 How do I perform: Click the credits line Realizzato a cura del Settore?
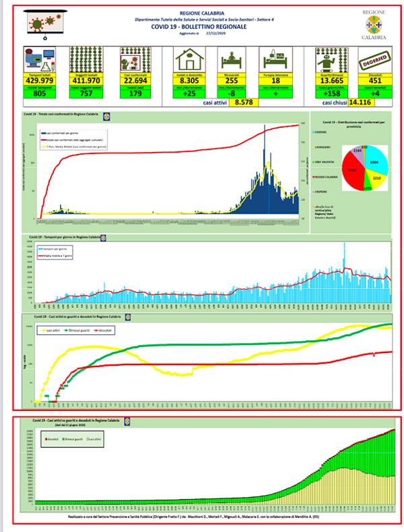tap(193, 517)
